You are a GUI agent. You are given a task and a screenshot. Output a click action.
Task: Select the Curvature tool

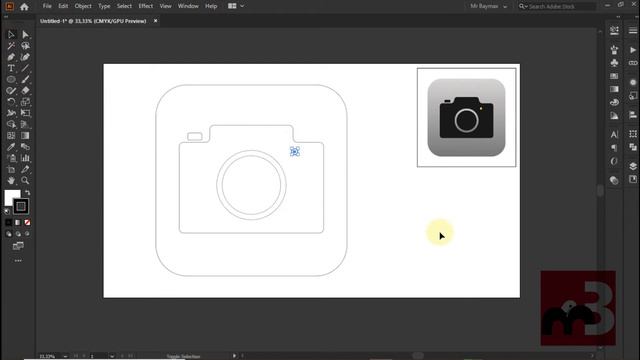point(25,57)
